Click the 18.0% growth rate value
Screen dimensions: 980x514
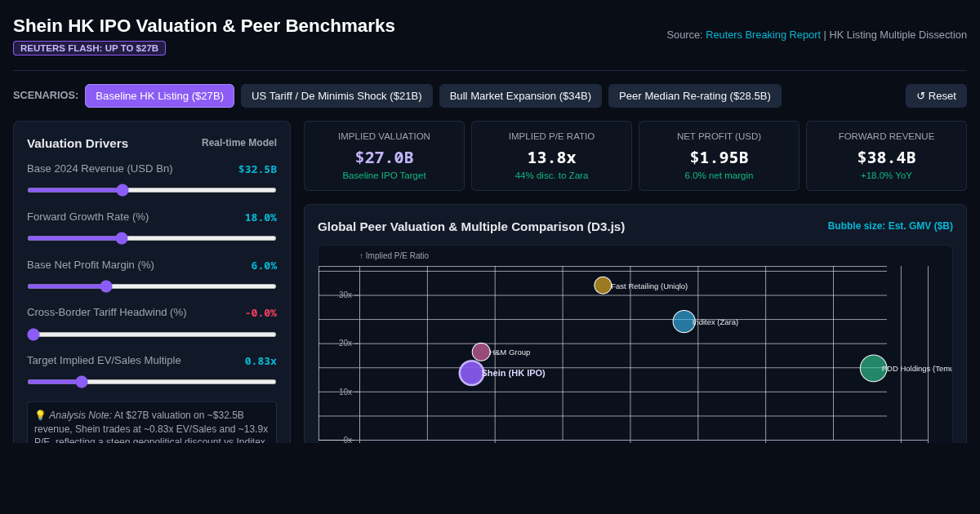[x=261, y=218]
